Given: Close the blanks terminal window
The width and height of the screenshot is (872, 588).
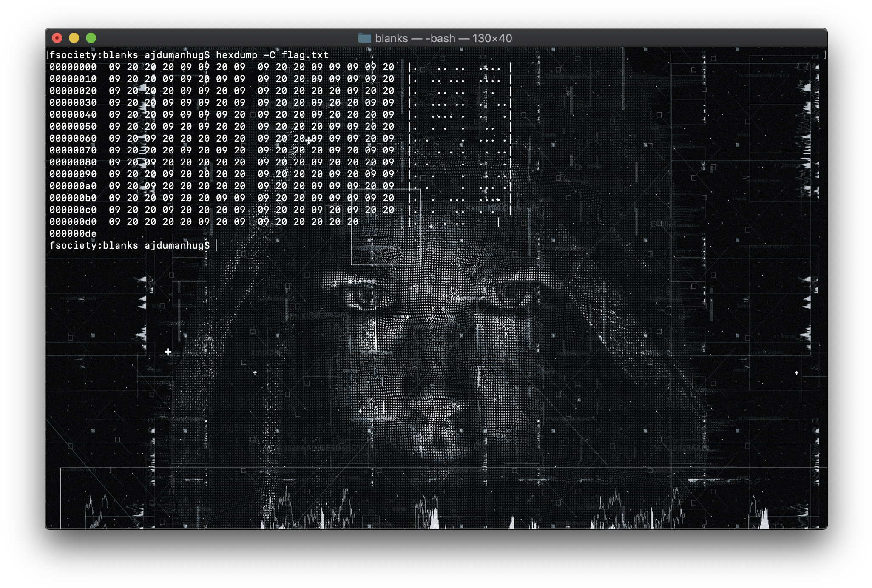Looking at the screenshot, I should (x=57, y=38).
